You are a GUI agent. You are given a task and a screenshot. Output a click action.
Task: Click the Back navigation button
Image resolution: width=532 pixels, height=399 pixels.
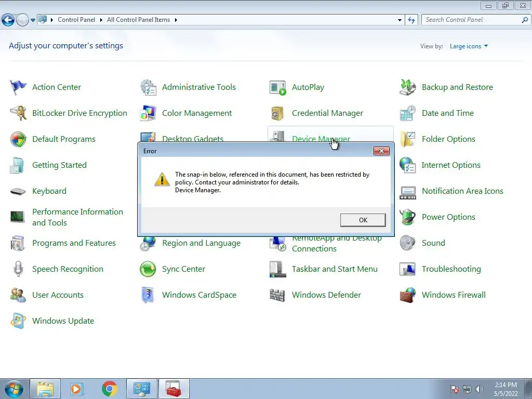[x=8, y=20]
